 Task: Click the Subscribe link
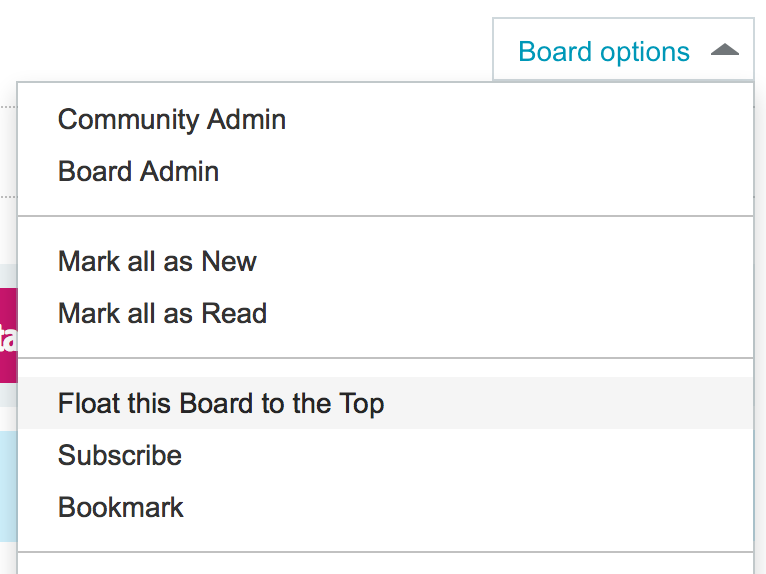coord(120,456)
